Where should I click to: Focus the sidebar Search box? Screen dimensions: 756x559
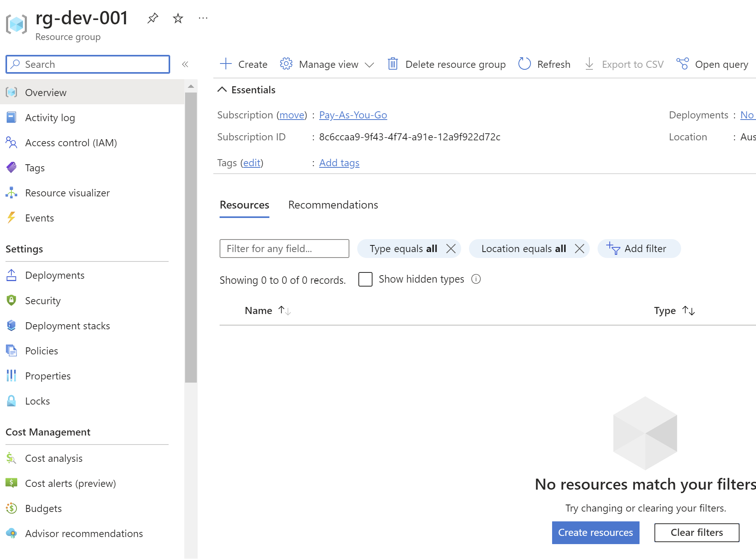coord(88,64)
